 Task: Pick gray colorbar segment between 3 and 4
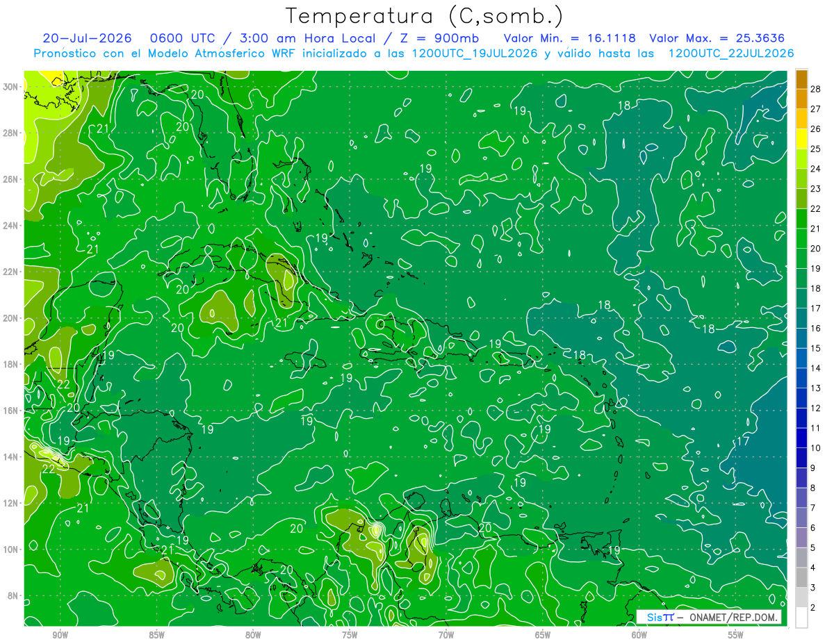tap(801, 578)
